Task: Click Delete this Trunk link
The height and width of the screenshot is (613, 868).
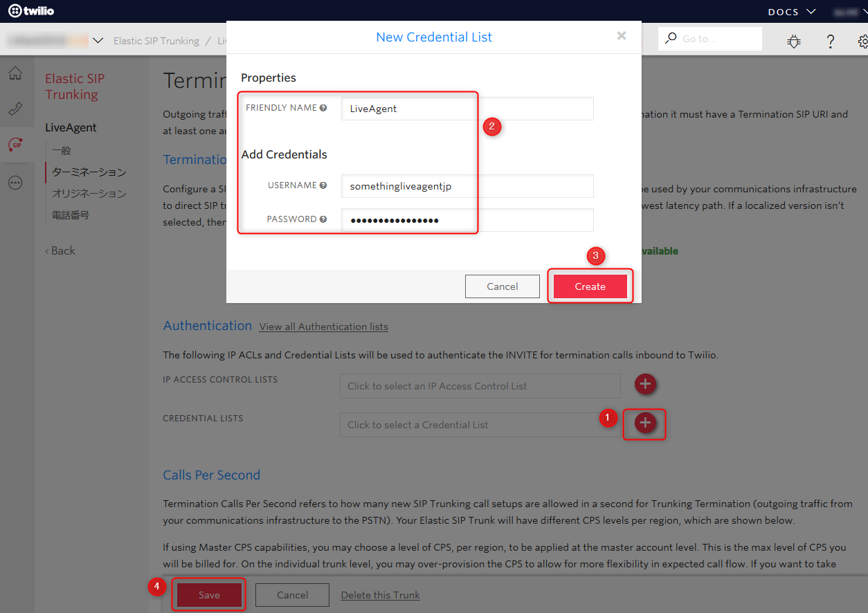Action: point(381,595)
